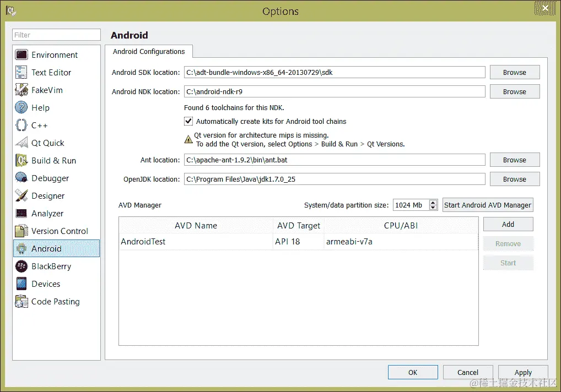Viewport: 561px width, 392px height.
Task: Start the Android AVD Manager
Action: click(487, 204)
